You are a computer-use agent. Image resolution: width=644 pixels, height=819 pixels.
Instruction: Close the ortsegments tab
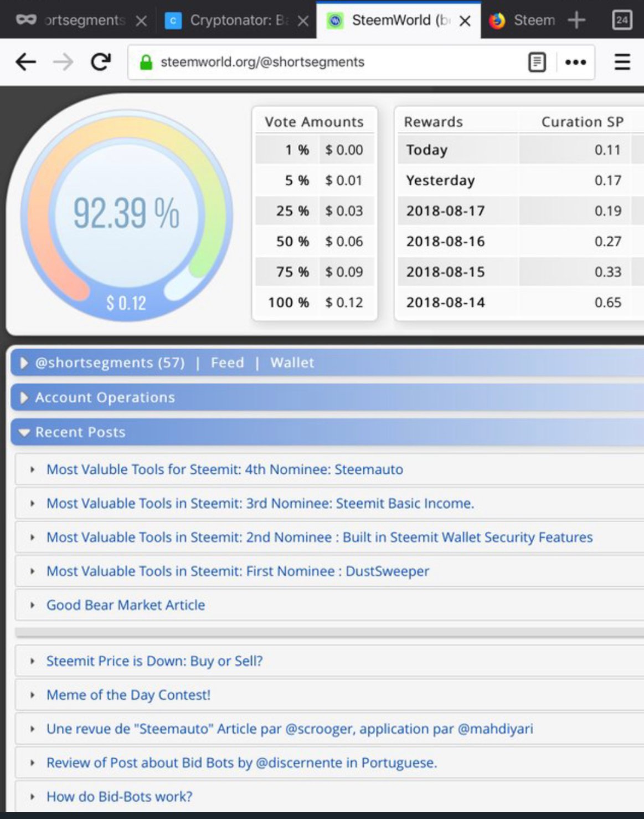(x=141, y=21)
